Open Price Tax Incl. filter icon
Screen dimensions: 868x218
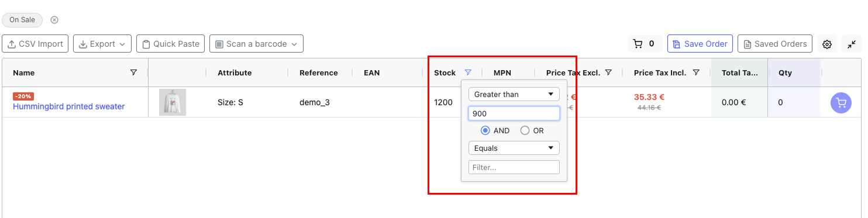696,72
